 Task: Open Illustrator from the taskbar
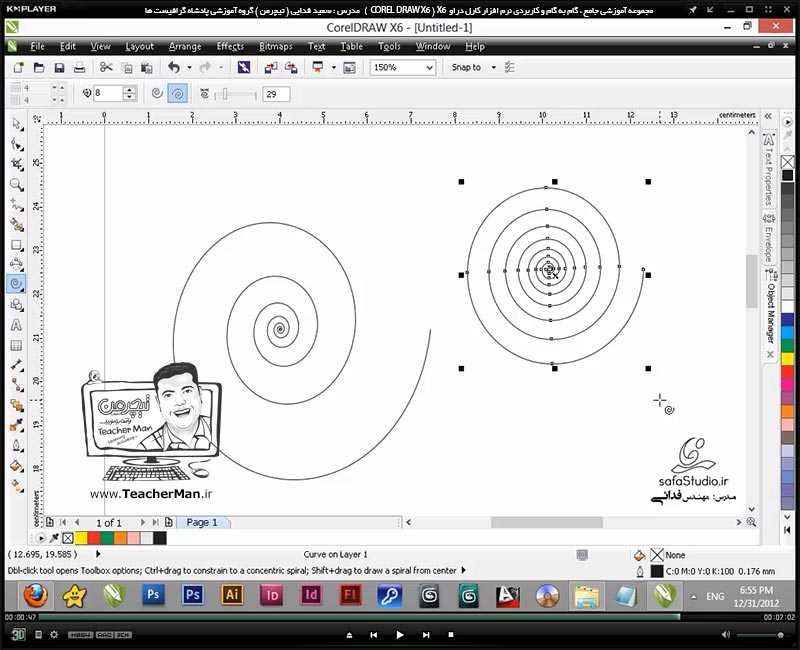click(x=232, y=595)
